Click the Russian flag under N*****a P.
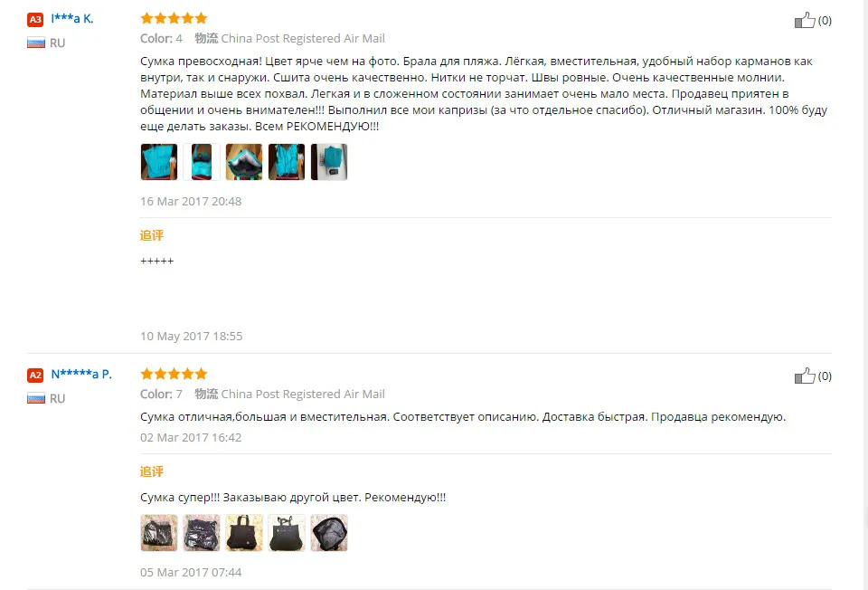Screen dimensions: 868x590 point(36,398)
